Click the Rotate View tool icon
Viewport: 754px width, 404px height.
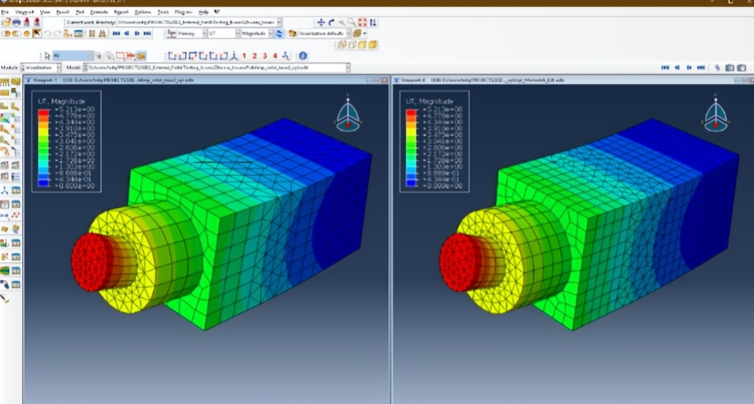pos(332,21)
